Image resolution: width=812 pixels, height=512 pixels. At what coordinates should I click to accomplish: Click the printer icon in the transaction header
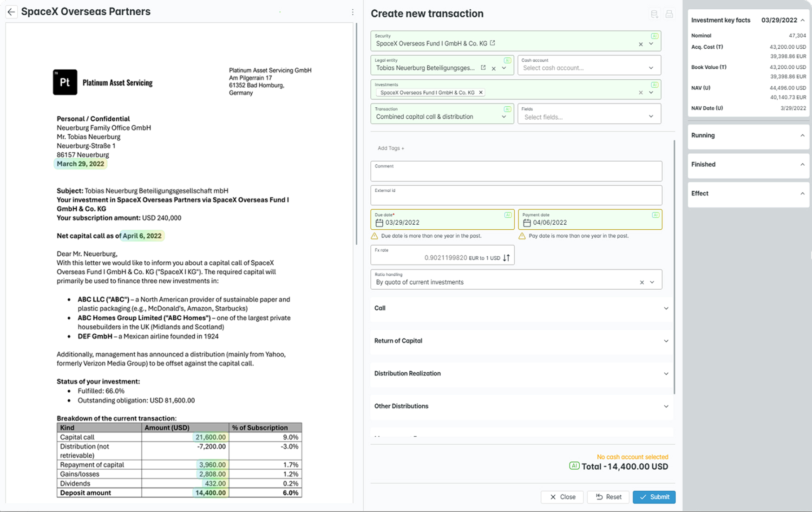[x=669, y=14]
